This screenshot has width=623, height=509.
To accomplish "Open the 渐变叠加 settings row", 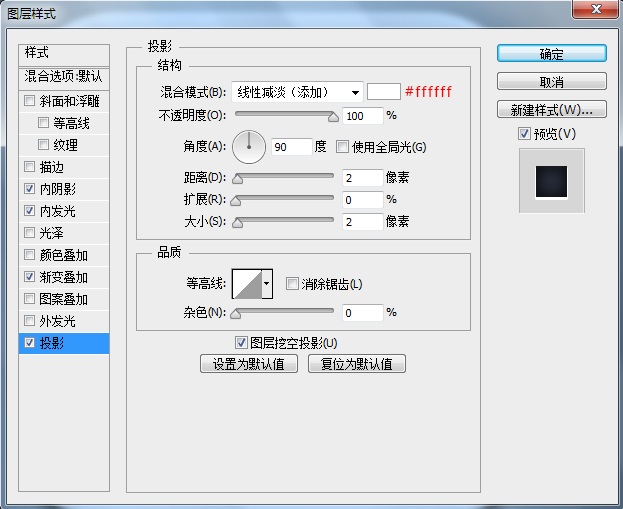I will (x=64, y=277).
